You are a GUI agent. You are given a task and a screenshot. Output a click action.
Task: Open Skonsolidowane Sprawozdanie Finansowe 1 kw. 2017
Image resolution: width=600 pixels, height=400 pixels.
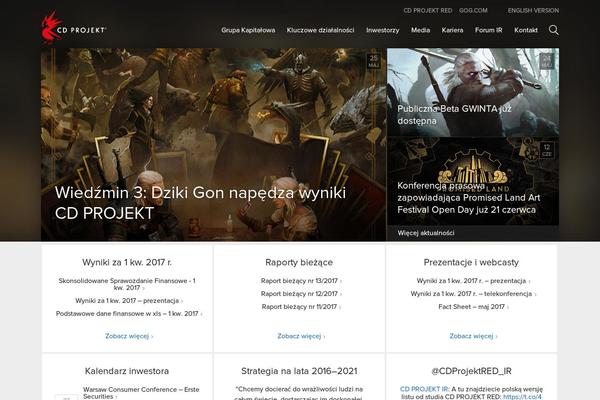pyautogui.click(x=127, y=284)
